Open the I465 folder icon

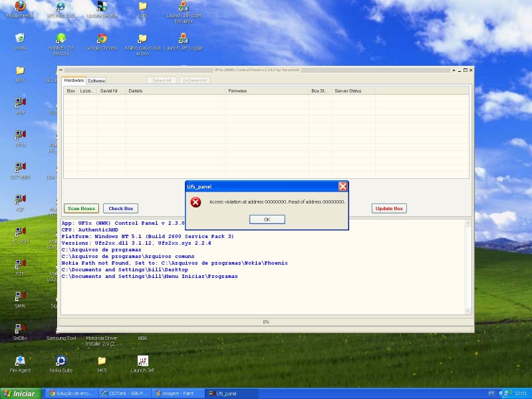(x=102, y=364)
